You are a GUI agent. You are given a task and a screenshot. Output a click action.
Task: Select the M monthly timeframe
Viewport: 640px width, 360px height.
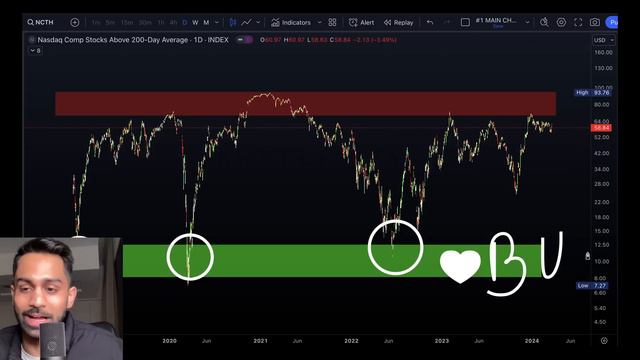click(x=206, y=22)
